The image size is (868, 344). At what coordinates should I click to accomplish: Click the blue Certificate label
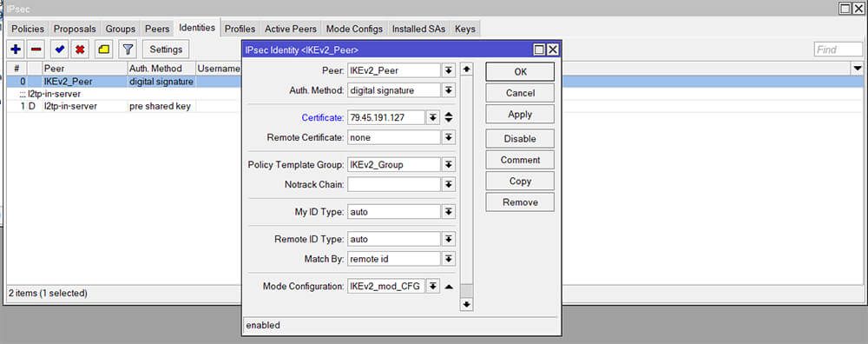point(323,117)
